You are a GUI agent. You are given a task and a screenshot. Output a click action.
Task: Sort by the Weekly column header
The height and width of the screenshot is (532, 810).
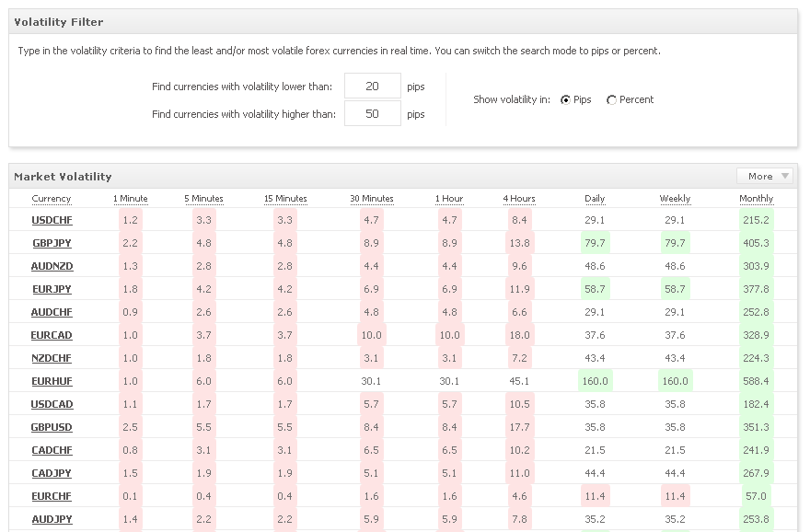point(676,198)
